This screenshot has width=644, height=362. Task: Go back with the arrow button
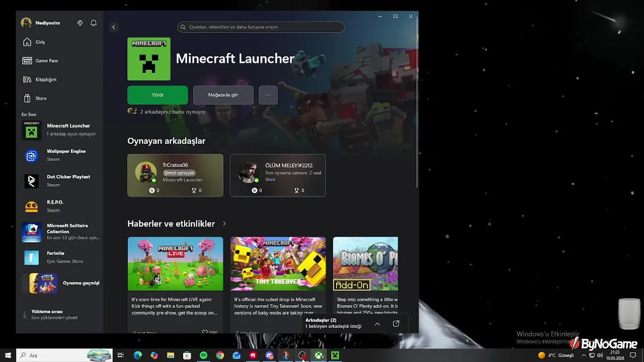[114, 27]
